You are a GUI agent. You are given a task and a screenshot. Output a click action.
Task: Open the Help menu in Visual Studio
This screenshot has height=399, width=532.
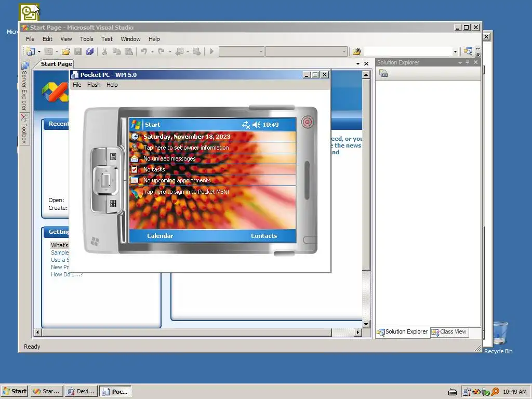click(x=154, y=39)
